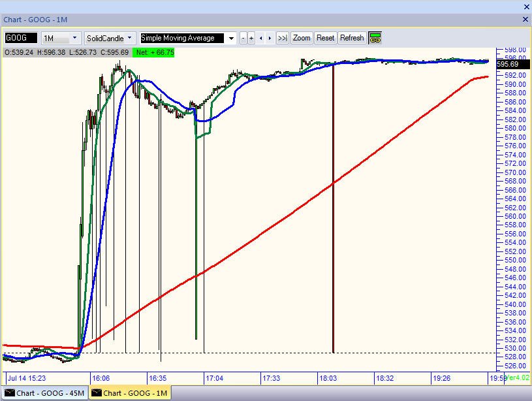The height and width of the screenshot is (401, 532).
Task: Open the SolidCandle chart style dropdown
Action: (x=130, y=38)
